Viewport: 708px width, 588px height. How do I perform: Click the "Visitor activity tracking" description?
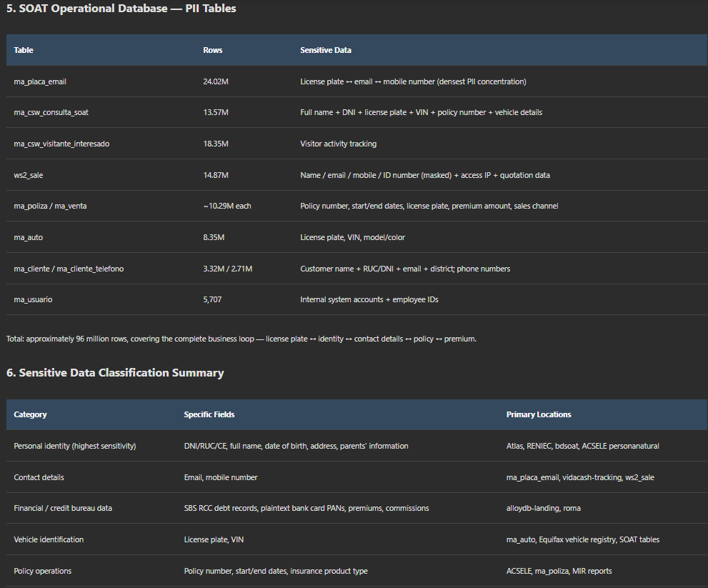(x=338, y=144)
